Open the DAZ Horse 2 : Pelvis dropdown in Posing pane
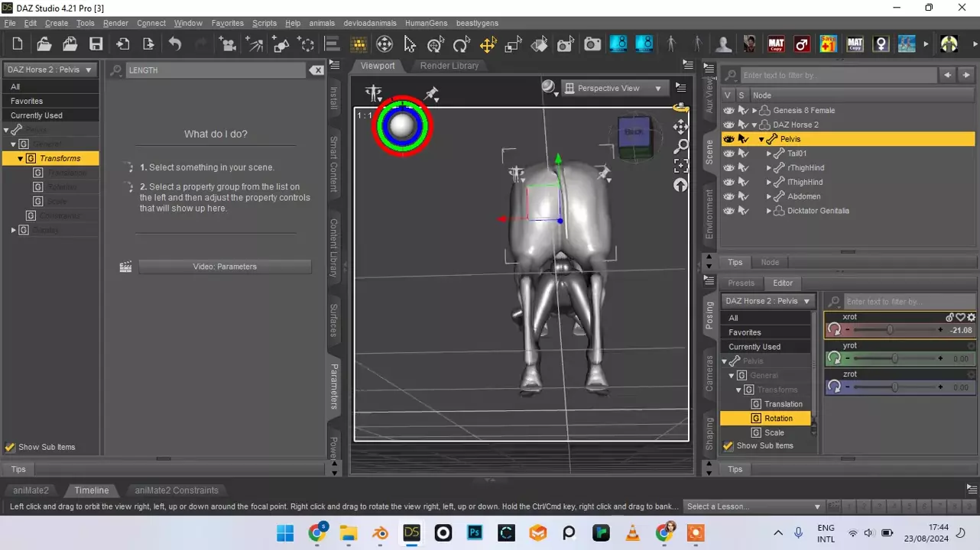This screenshot has height=550, width=980. 767,301
